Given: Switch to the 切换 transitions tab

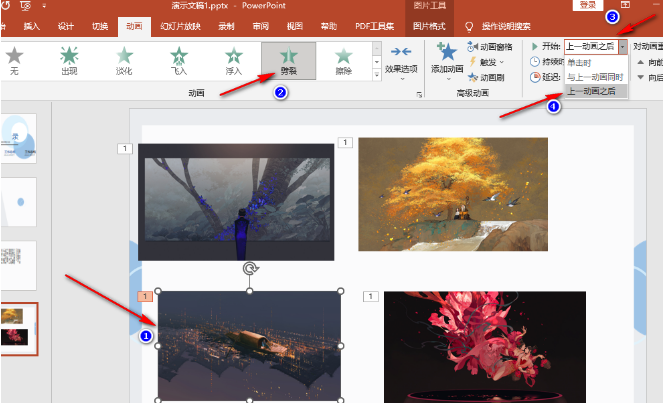Looking at the screenshot, I should pyautogui.click(x=100, y=26).
